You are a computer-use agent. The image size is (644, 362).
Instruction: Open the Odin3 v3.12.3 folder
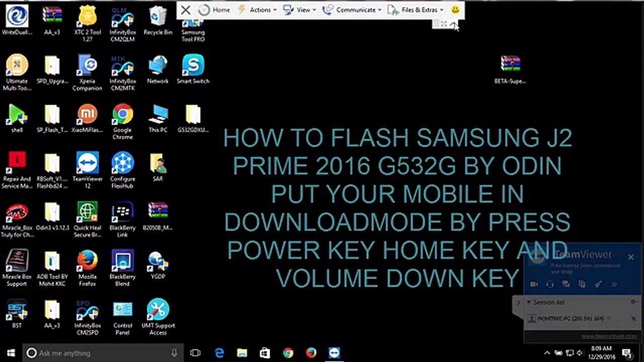pyautogui.click(x=52, y=216)
